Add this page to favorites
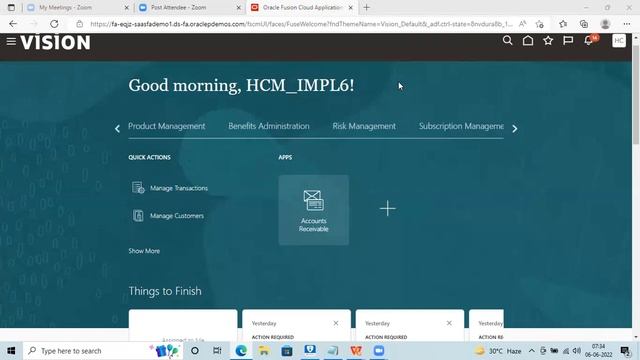The width and height of the screenshot is (640, 360). click(540, 24)
